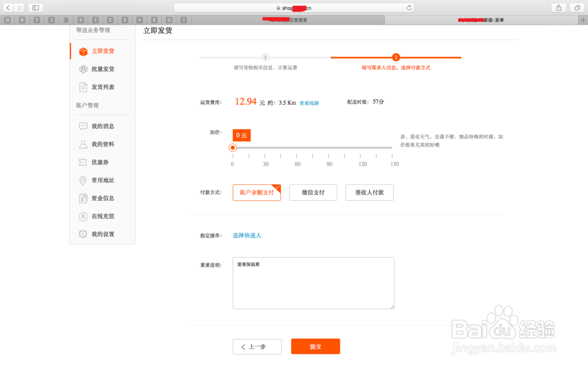588x368 pixels.
Task: Open 发货列表 sidebar menu item
Action: coord(103,87)
